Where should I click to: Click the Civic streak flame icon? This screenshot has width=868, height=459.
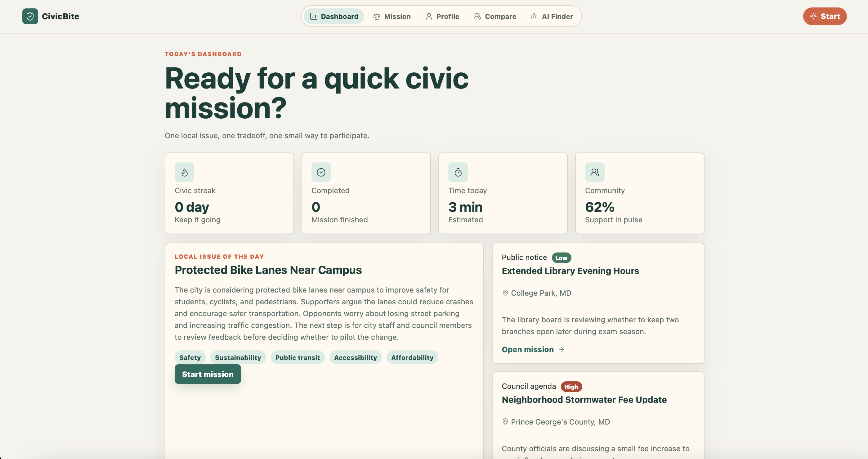pos(184,172)
